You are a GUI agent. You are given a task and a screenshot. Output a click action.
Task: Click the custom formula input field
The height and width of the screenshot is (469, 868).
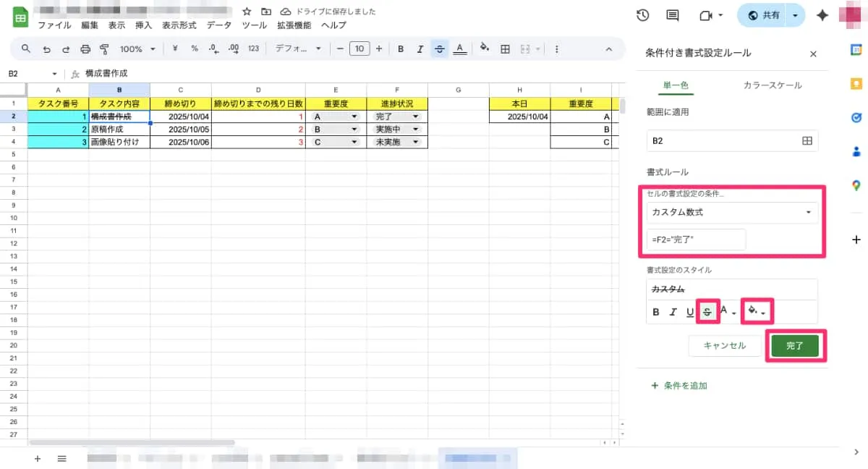(x=694, y=240)
